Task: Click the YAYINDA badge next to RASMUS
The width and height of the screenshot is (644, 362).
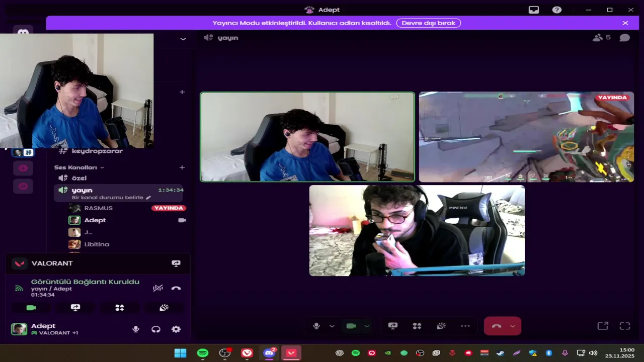Action: 169,208
